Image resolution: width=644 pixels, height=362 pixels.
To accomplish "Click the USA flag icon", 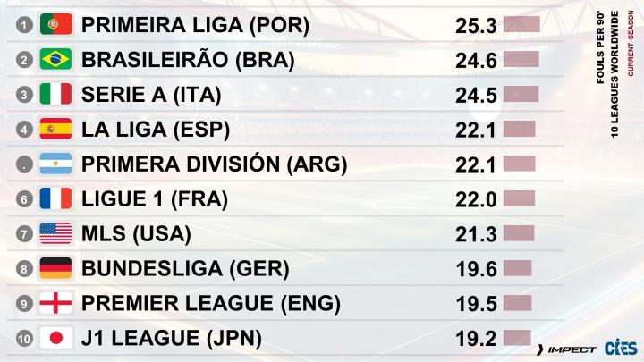I will pos(55,234).
